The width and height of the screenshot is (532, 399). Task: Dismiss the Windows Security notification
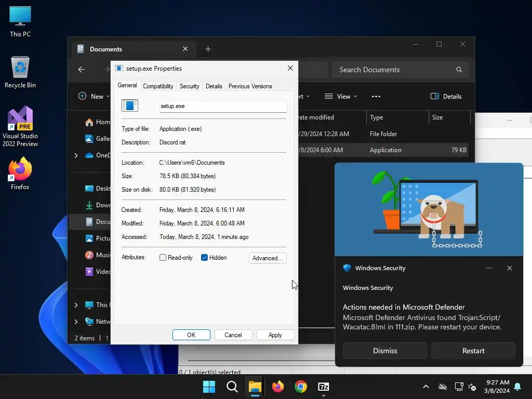tap(385, 351)
